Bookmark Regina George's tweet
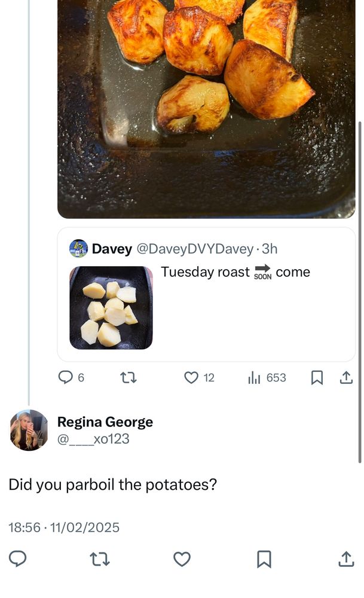 264,559
